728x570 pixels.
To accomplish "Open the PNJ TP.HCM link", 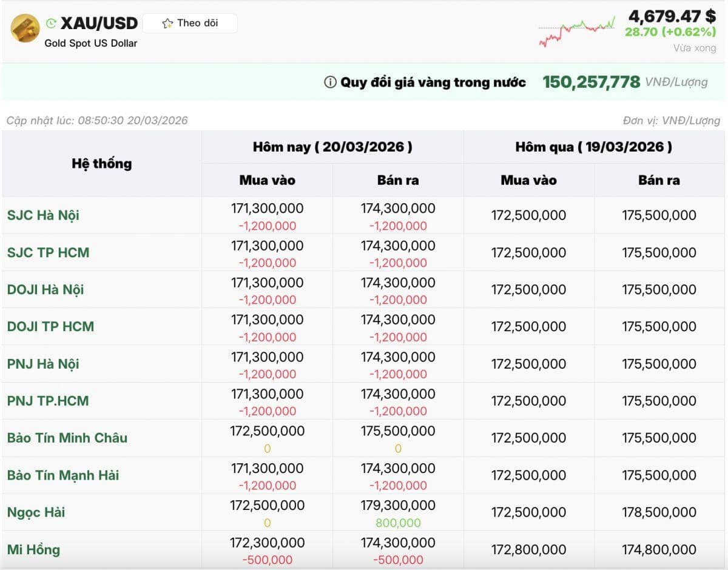I will (x=48, y=401).
